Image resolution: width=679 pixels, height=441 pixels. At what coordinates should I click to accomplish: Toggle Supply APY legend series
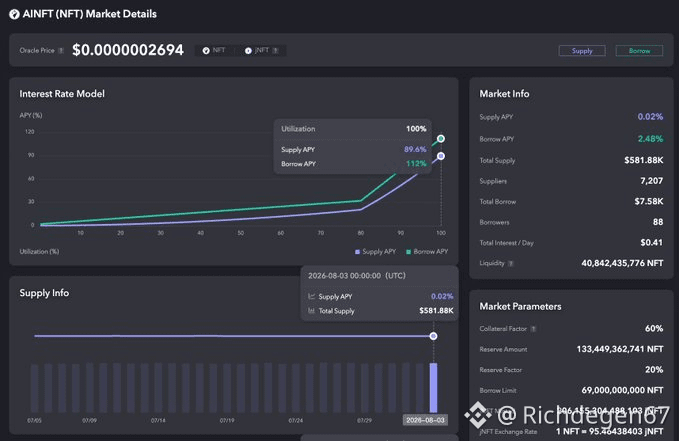click(375, 252)
